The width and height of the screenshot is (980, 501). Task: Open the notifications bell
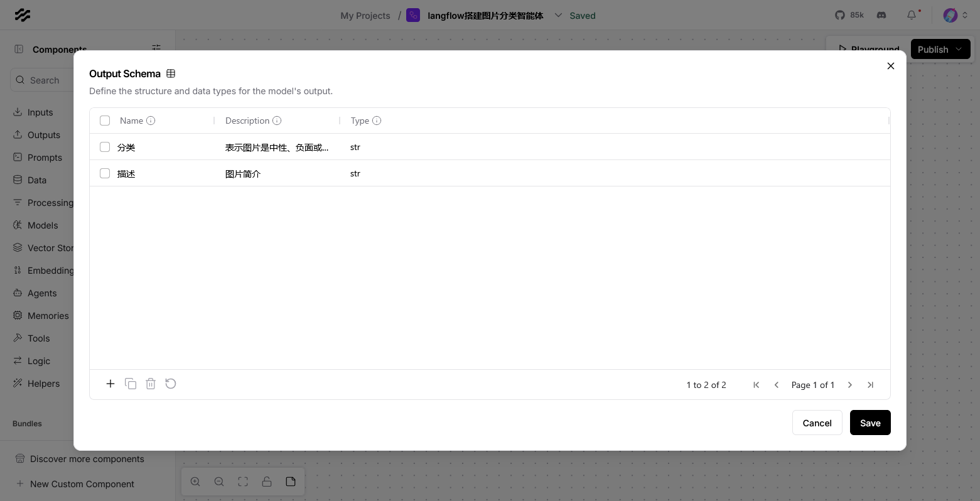point(912,15)
